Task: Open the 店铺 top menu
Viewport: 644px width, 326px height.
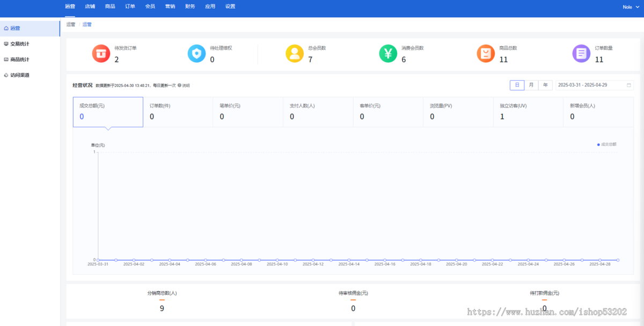Action: click(x=90, y=6)
